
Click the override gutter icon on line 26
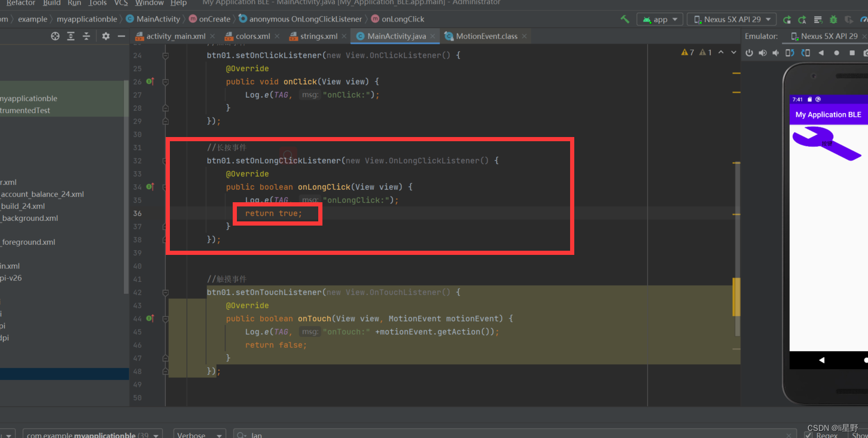coord(150,81)
